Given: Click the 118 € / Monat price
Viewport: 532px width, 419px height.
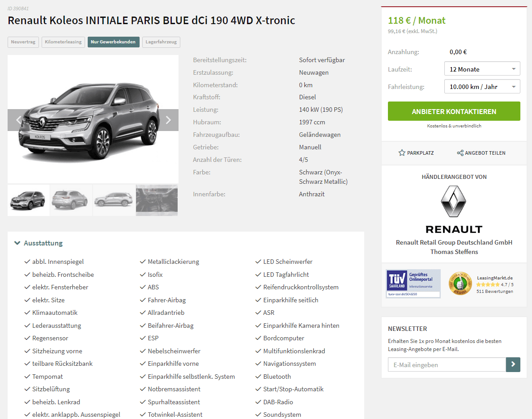Looking at the screenshot, I should pos(417,21).
